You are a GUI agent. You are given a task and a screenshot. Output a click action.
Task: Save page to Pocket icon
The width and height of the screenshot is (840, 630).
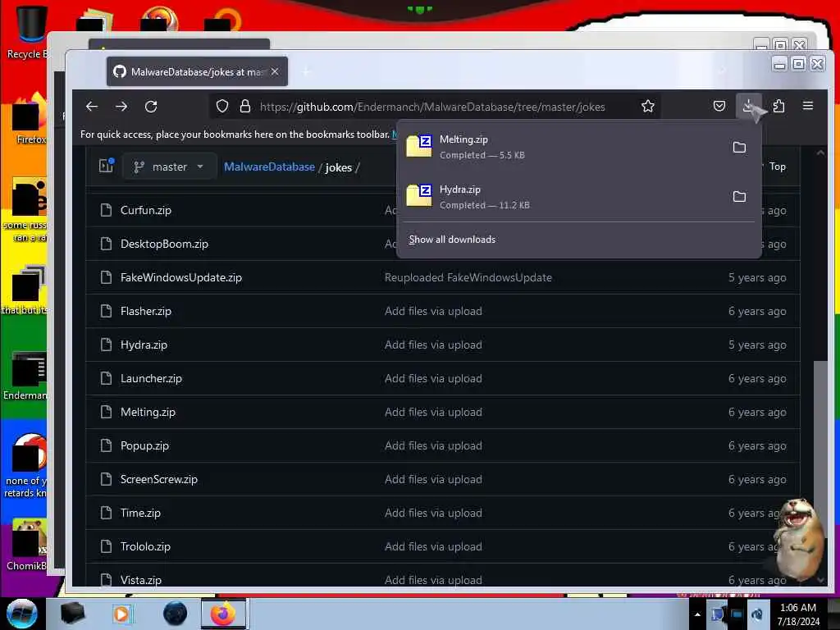tap(719, 106)
